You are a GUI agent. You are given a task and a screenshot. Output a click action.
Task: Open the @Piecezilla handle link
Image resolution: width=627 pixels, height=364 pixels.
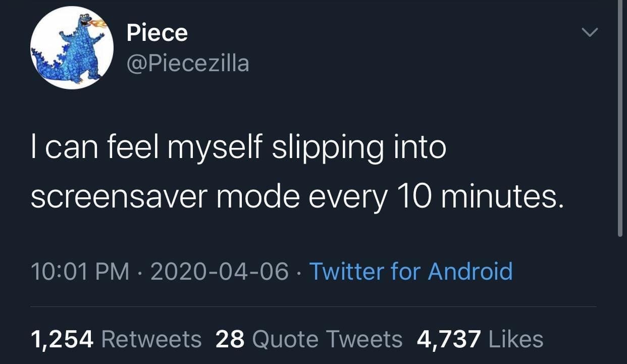pyautogui.click(x=188, y=64)
